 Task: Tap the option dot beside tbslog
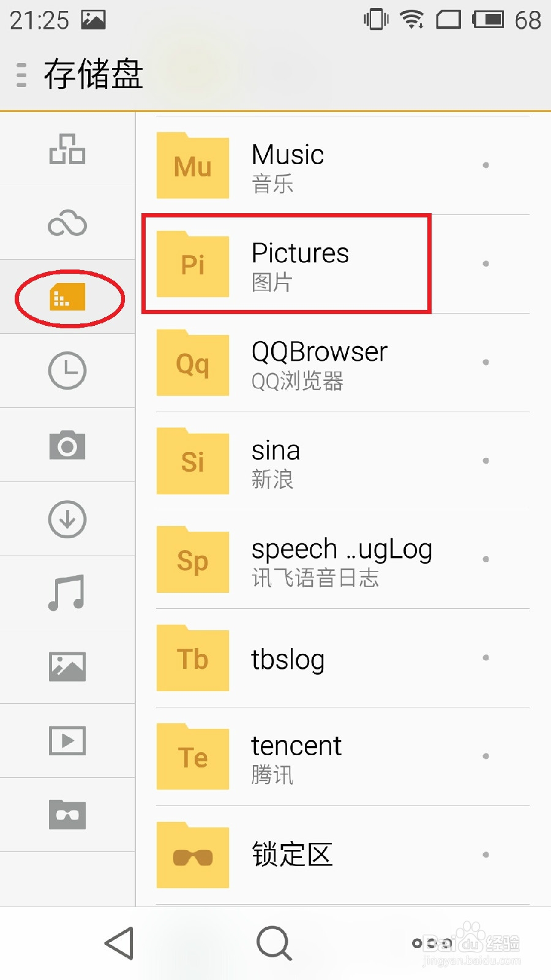click(485, 658)
